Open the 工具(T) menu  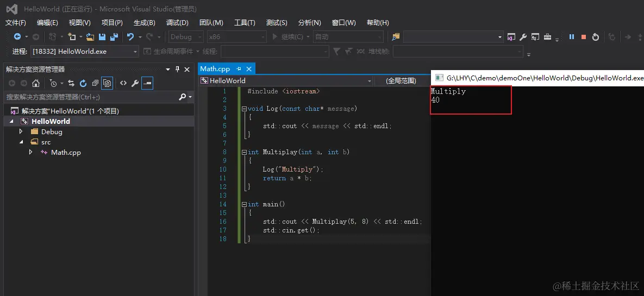[245, 23]
